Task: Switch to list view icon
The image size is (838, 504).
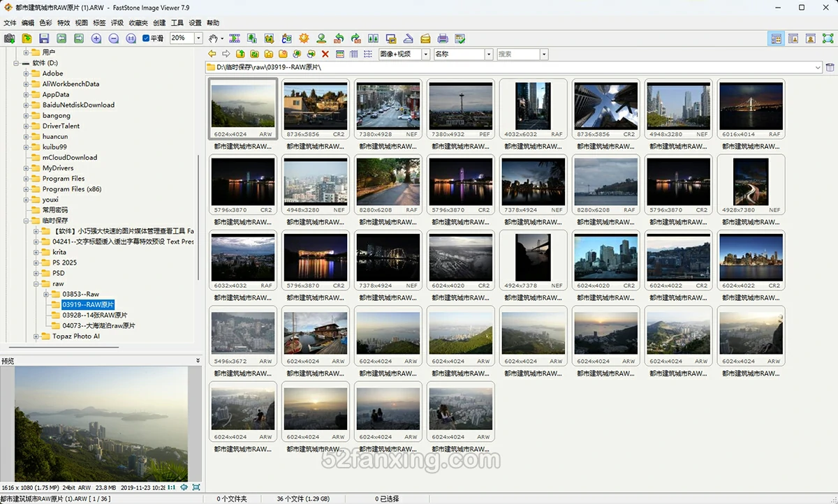Action: pyautogui.click(x=367, y=54)
